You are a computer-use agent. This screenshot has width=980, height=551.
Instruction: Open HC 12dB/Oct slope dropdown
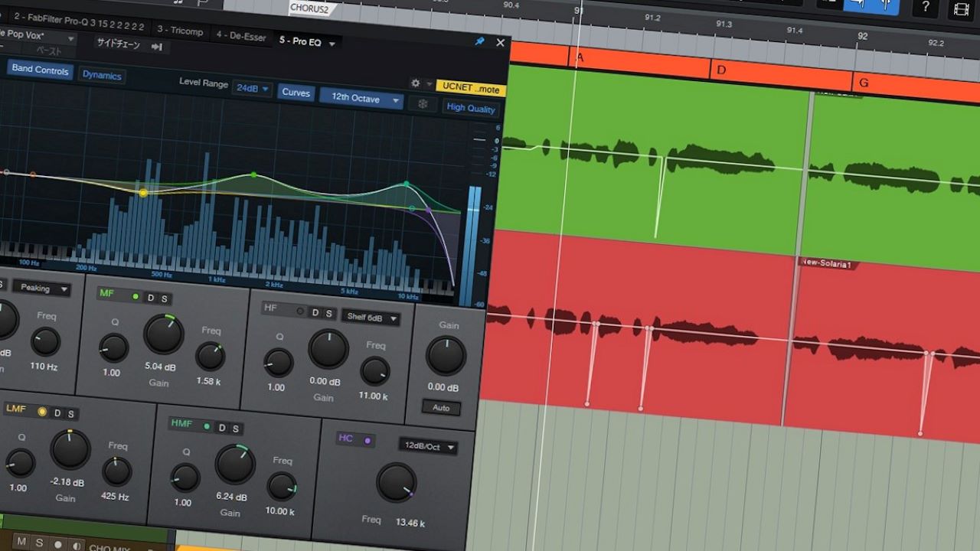427,447
